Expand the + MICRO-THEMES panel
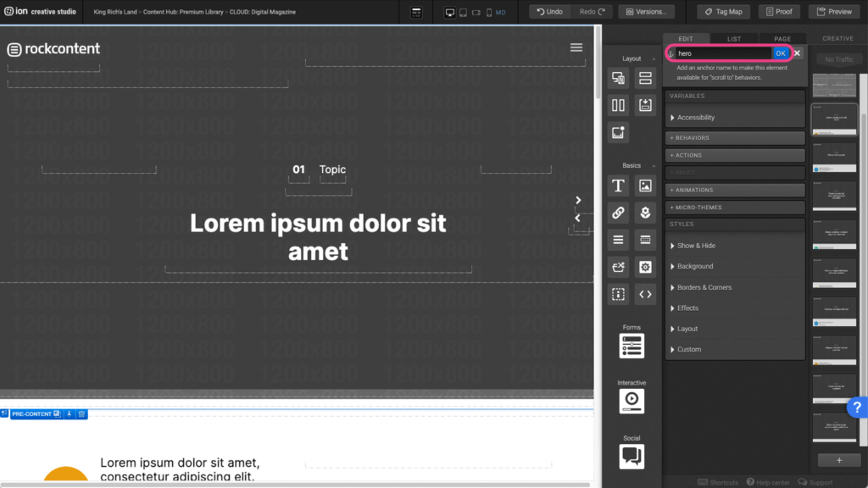 [735, 208]
